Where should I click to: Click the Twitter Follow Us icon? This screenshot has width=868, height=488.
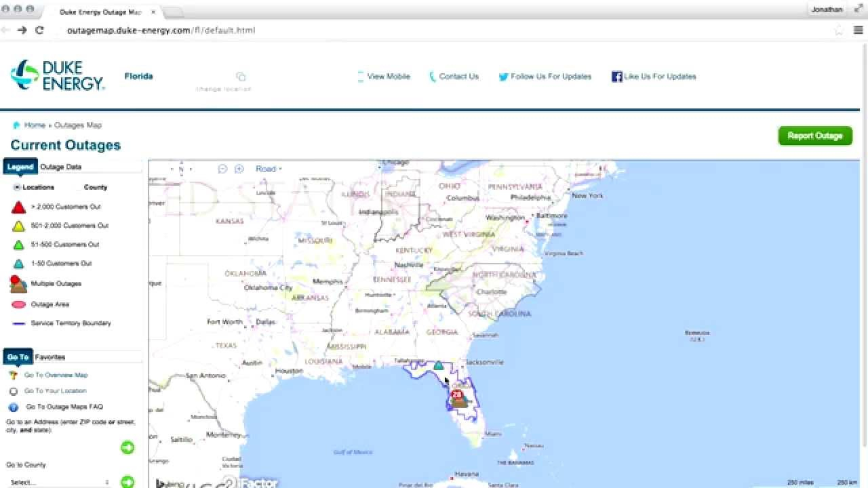(x=503, y=77)
